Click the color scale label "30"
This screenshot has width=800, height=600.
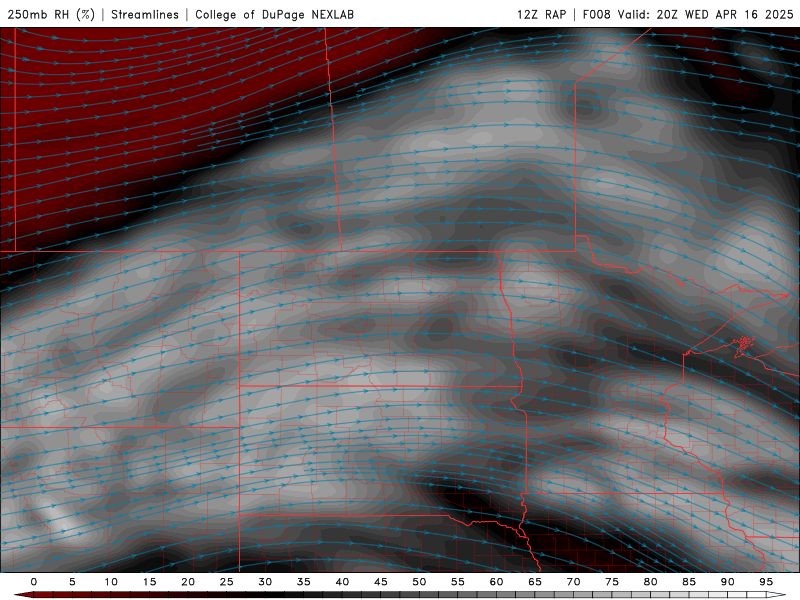265,582
